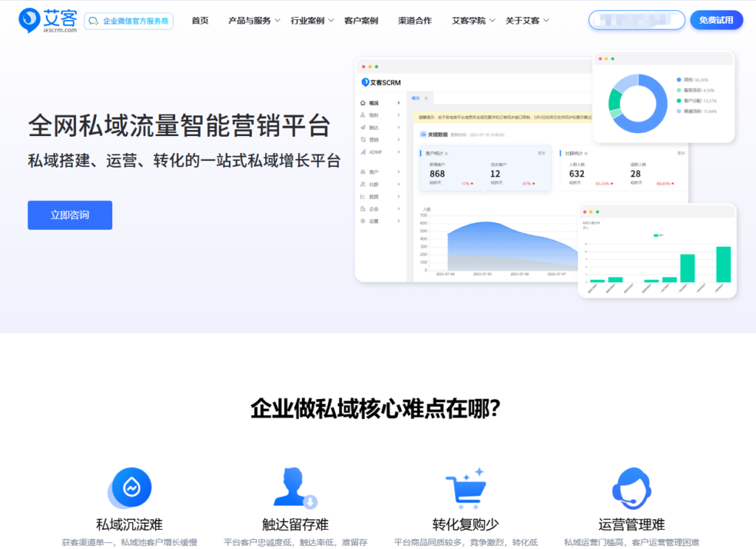Open the 关于艾客 dropdown menu
Viewport: 756px width, 549px height.
tap(527, 21)
